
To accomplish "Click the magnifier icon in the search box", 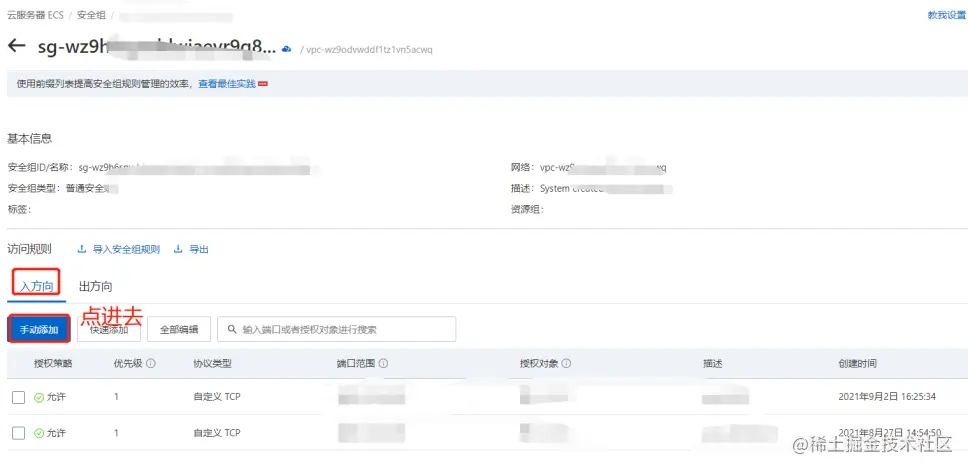I will pyautogui.click(x=233, y=330).
